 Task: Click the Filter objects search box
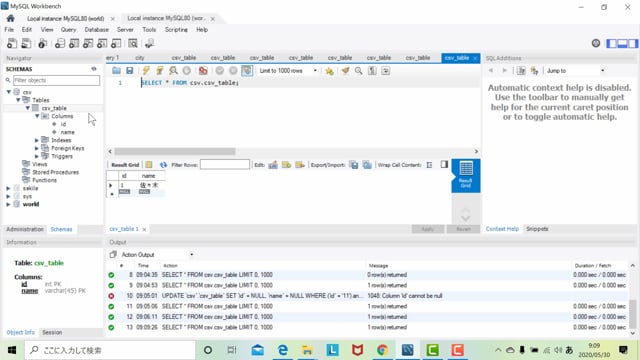coord(56,80)
